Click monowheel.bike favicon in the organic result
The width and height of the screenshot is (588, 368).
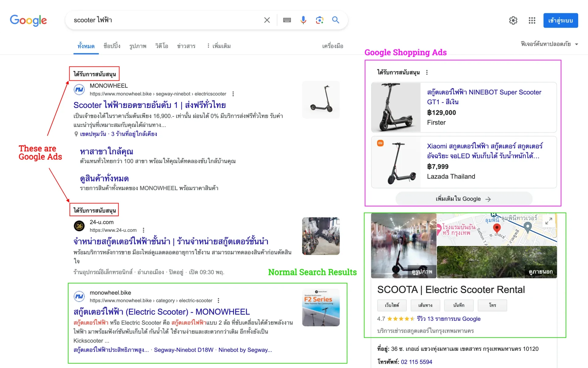79,296
